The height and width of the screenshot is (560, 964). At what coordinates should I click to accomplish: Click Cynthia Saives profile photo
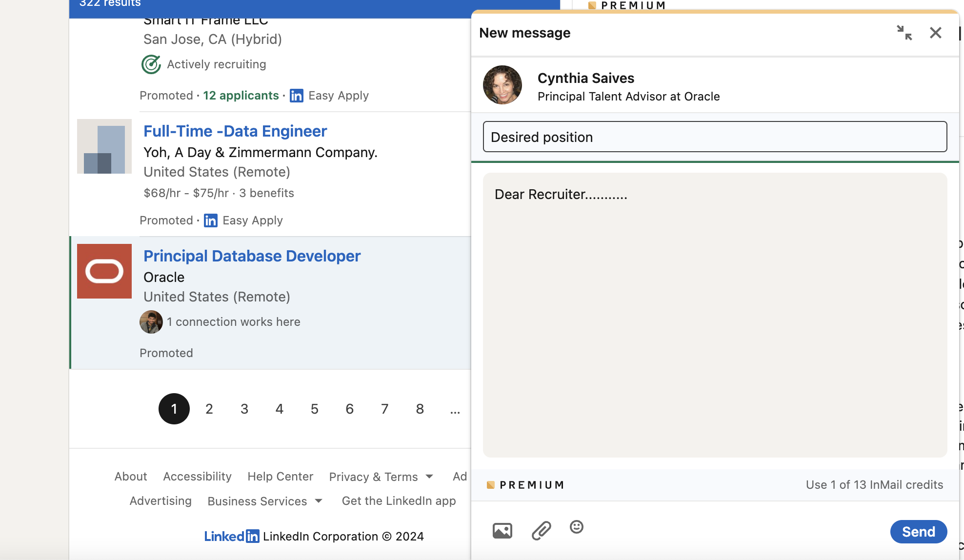coord(502,85)
